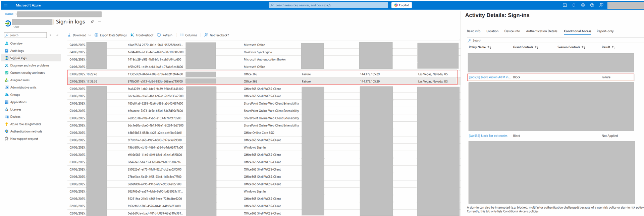Collapse the left navigation menu
Screen dimensions: 644x216
point(57,35)
